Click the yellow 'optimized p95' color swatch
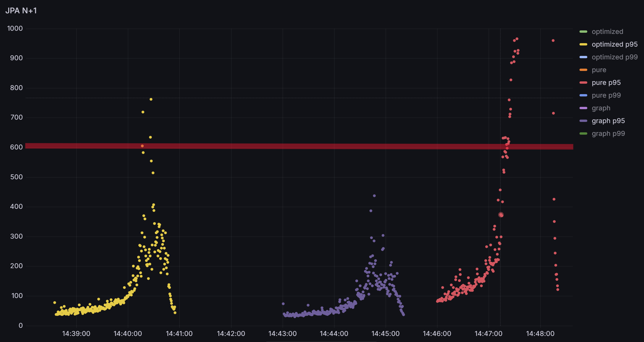 tap(583, 44)
